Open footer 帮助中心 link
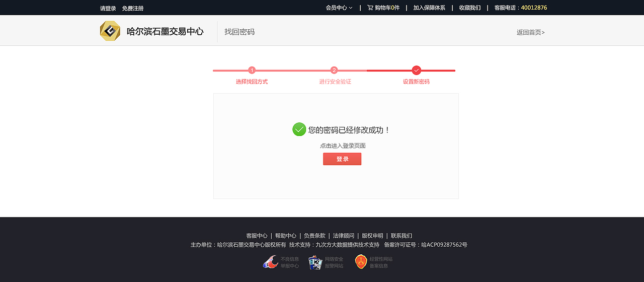 click(286, 236)
